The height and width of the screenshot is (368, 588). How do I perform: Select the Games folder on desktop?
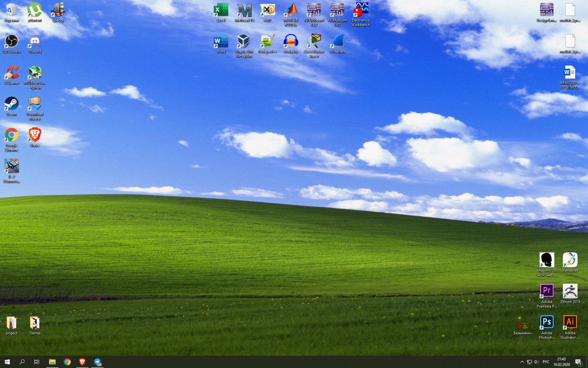pos(35,325)
